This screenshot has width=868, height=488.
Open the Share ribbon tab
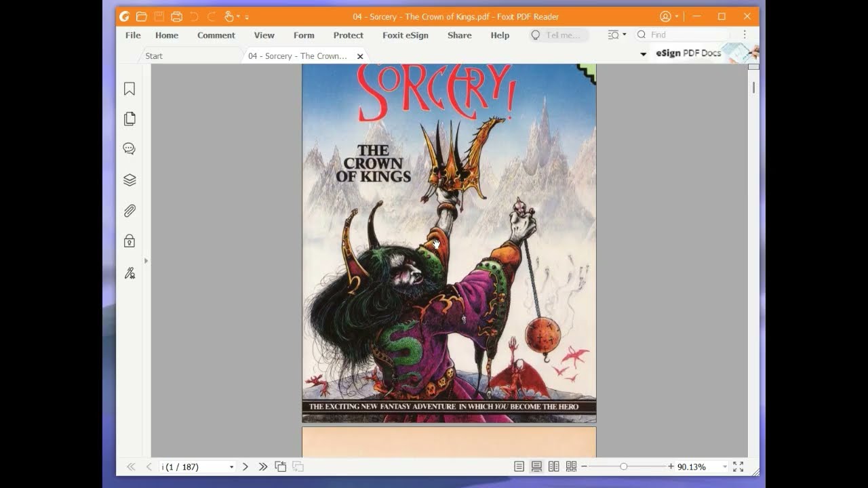click(x=460, y=35)
